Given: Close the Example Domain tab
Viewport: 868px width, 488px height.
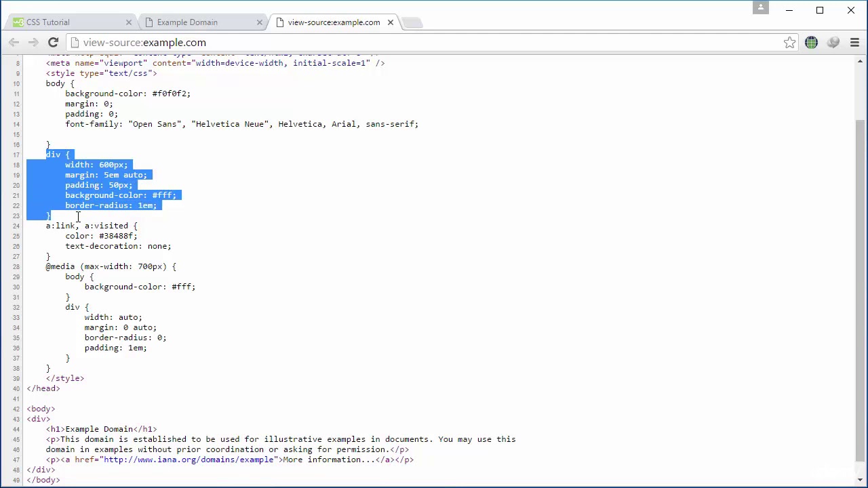Looking at the screenshot, I should 260,22.
